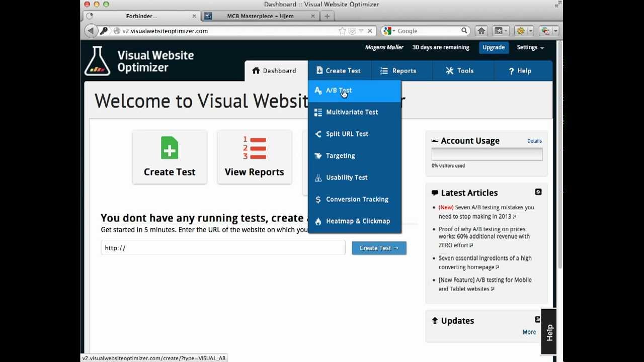Close the MCB Masterpiece tab
The width and height of the screenshot is (644, 362).
click(x=312, y=16)
